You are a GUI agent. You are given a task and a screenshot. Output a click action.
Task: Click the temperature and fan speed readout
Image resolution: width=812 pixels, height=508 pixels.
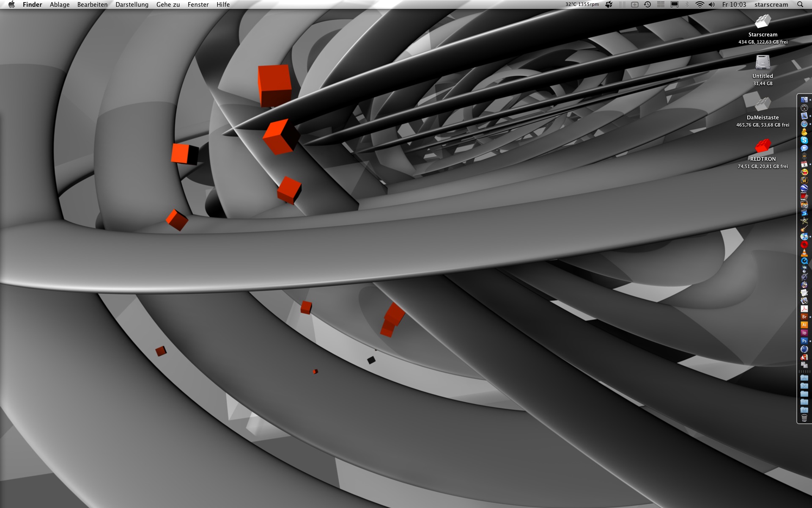click(582, 5)
